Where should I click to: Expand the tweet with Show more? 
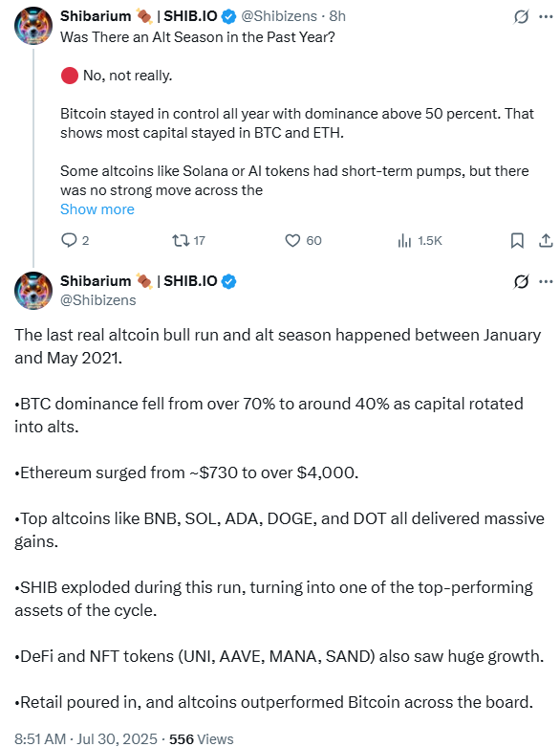(x=97, y=209)
